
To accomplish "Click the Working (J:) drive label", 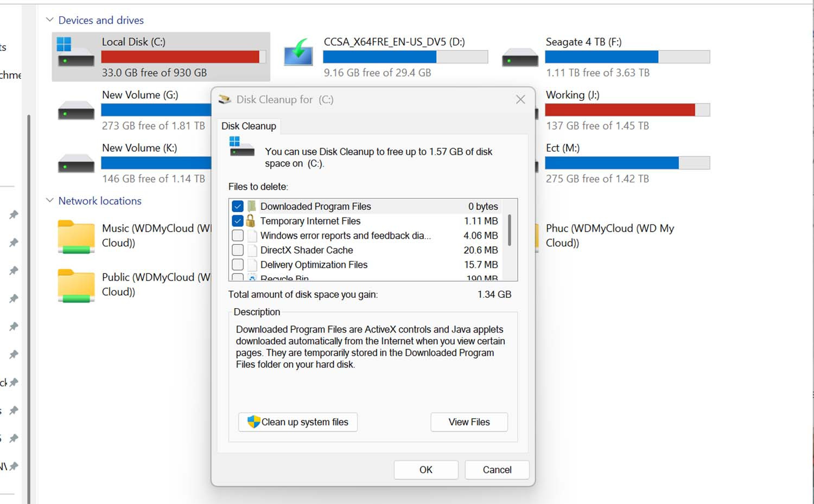I will (x=573, y=95).
